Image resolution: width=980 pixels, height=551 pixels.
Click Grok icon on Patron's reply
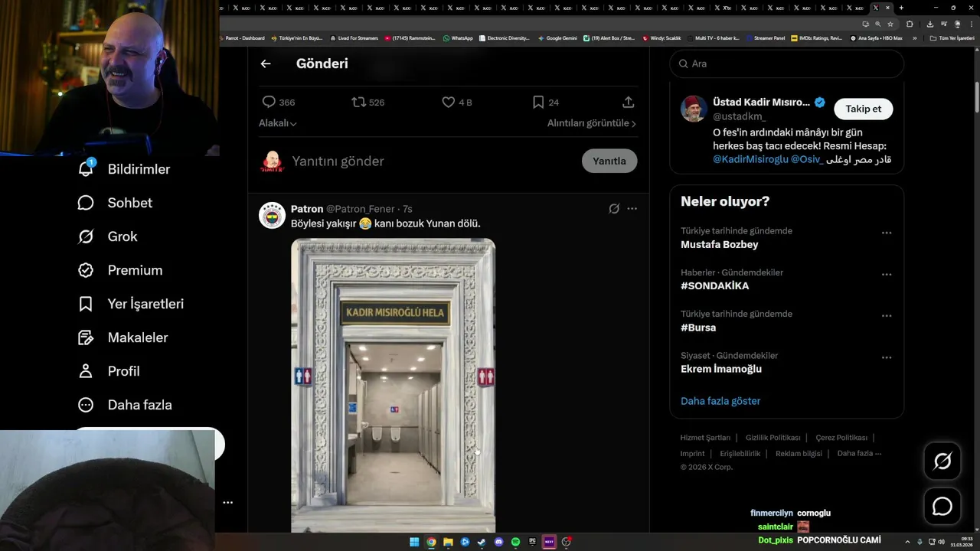point(614,209)
